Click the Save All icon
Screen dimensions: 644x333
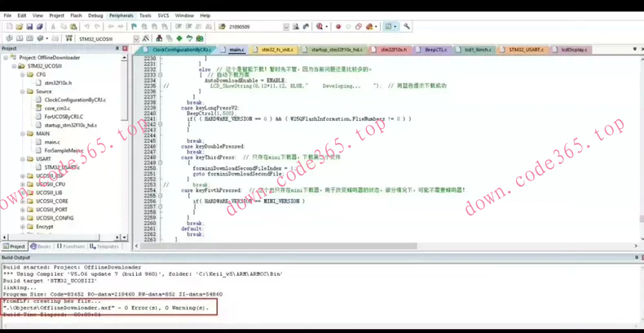[39, 27]
